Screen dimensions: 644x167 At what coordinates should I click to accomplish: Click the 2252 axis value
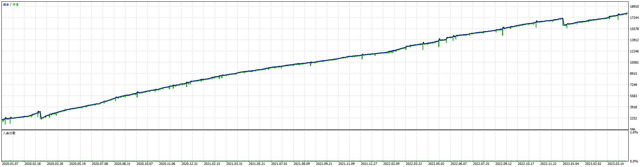coord(634,118)
